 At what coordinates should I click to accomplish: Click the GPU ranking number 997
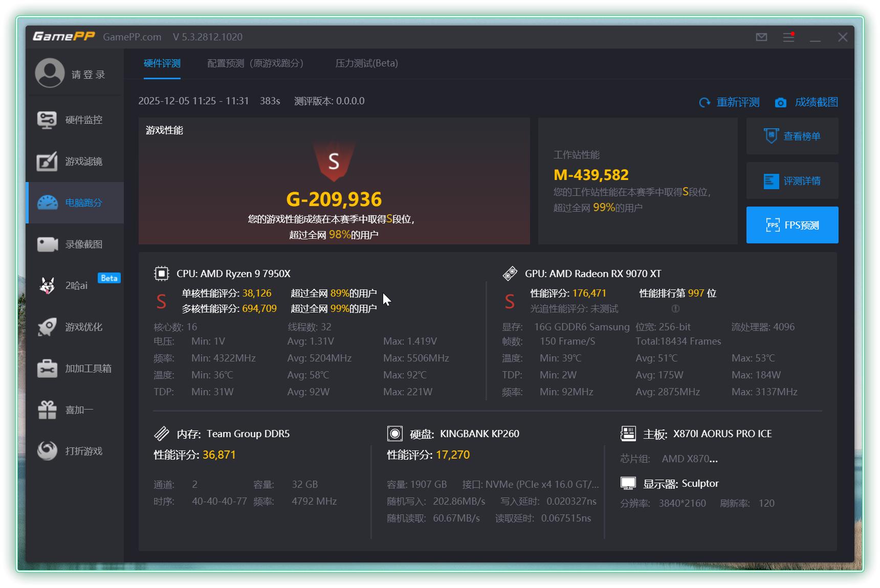(x=696, y=293)
